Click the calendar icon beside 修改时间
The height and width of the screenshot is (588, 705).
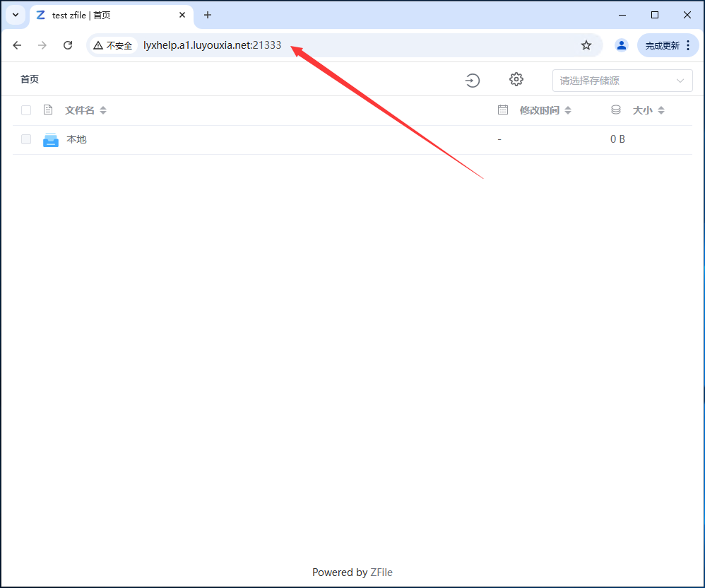coord(503,110)
